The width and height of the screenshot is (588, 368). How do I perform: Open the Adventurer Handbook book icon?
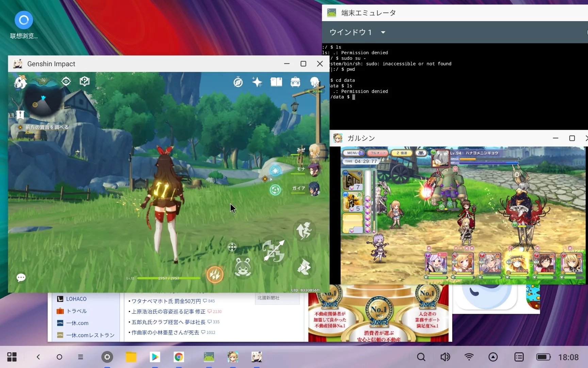[276, 82]
